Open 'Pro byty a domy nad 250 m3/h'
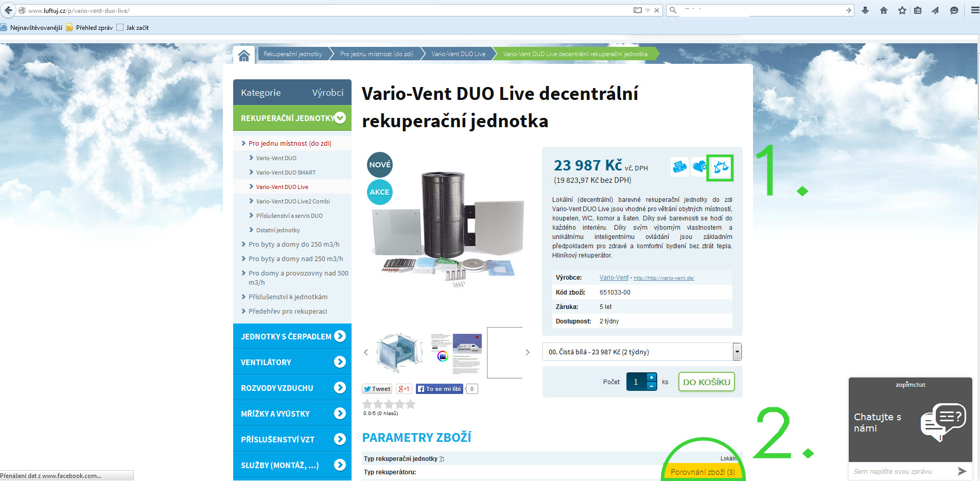Viewport: 980px width, 481px height. coord(295,259)
